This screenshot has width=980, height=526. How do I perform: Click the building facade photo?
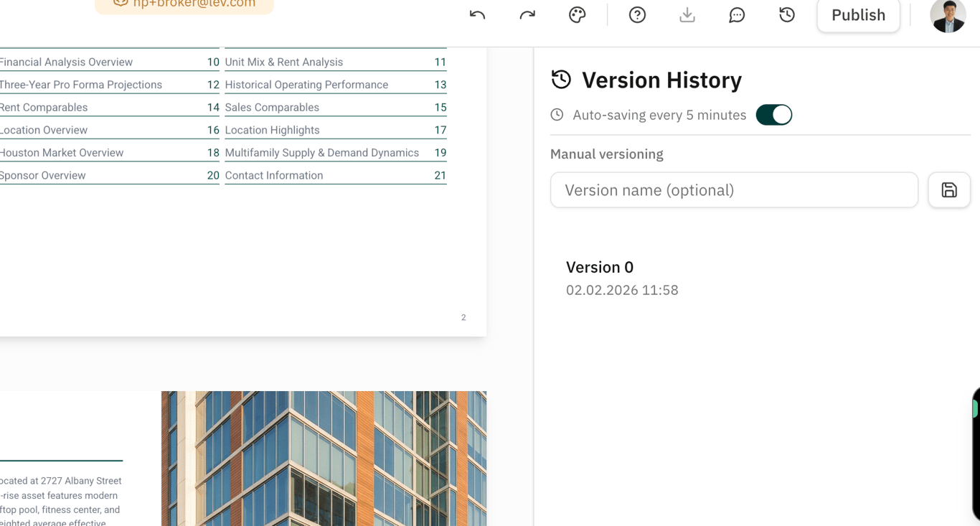pos(324,459)
